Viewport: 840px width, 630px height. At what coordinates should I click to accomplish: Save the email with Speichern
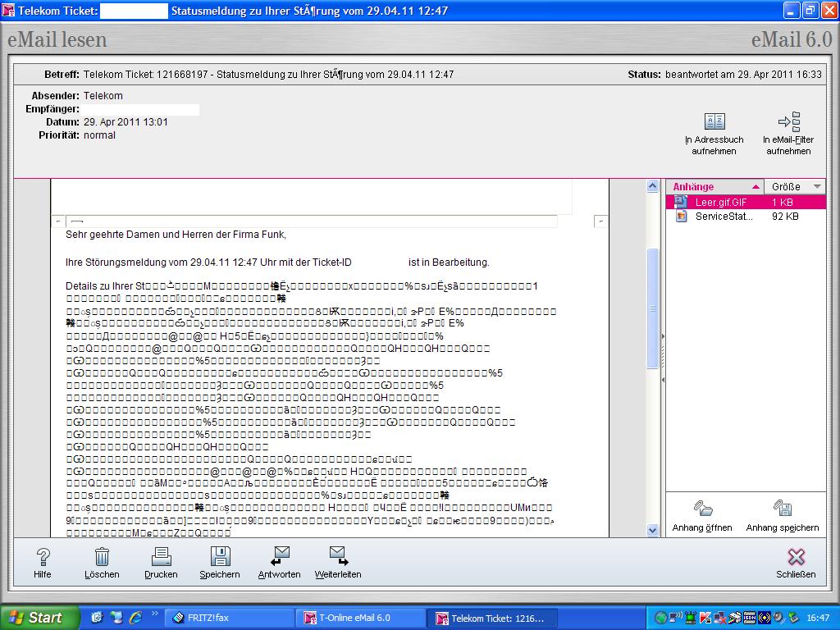220,563
